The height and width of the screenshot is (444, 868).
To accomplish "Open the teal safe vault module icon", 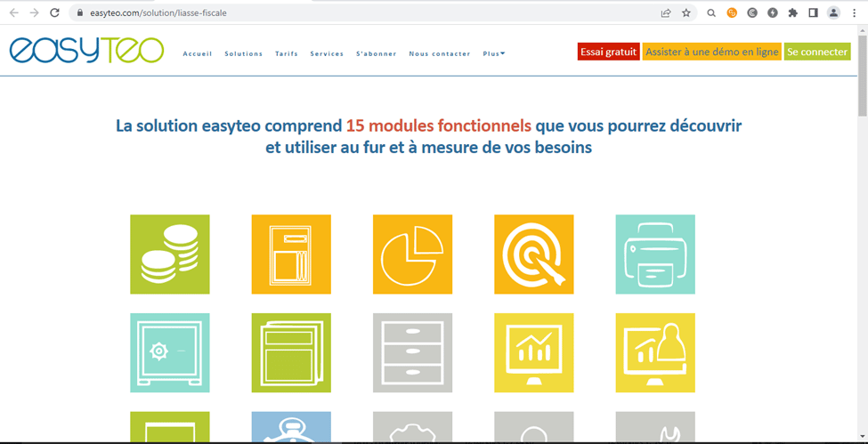I will [x=169, y=352].
